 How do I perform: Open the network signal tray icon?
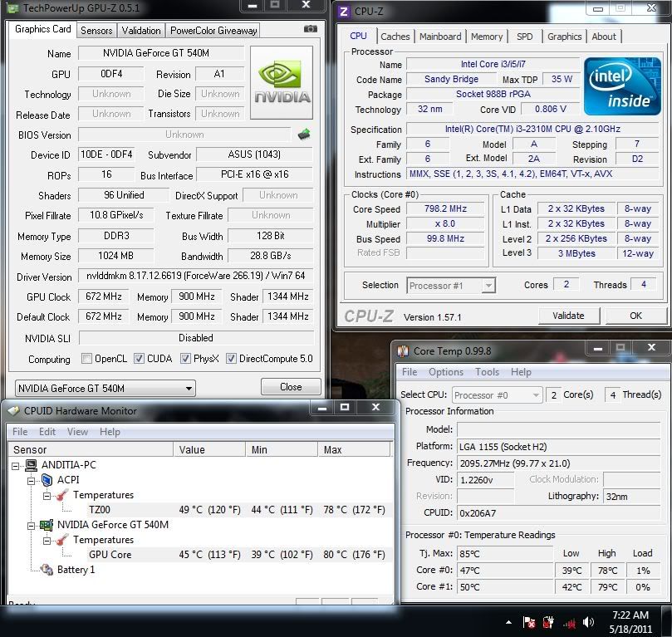569,623
